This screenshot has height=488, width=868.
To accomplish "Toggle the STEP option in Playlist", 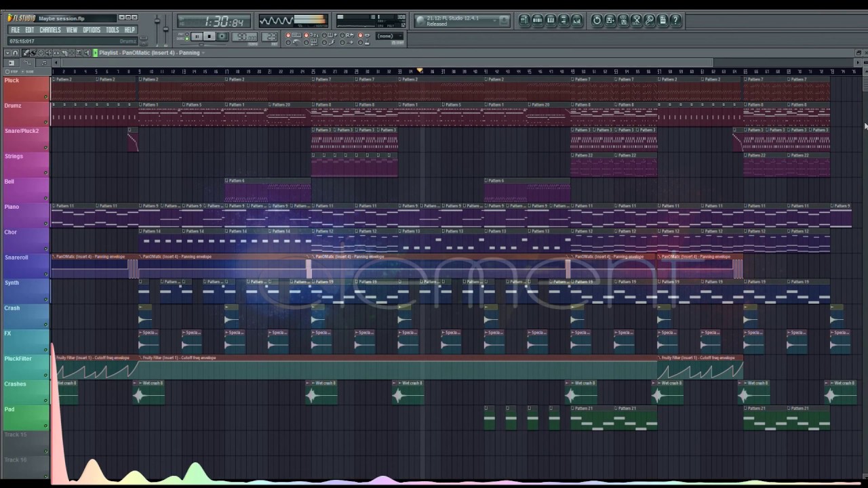I will 12,71.
